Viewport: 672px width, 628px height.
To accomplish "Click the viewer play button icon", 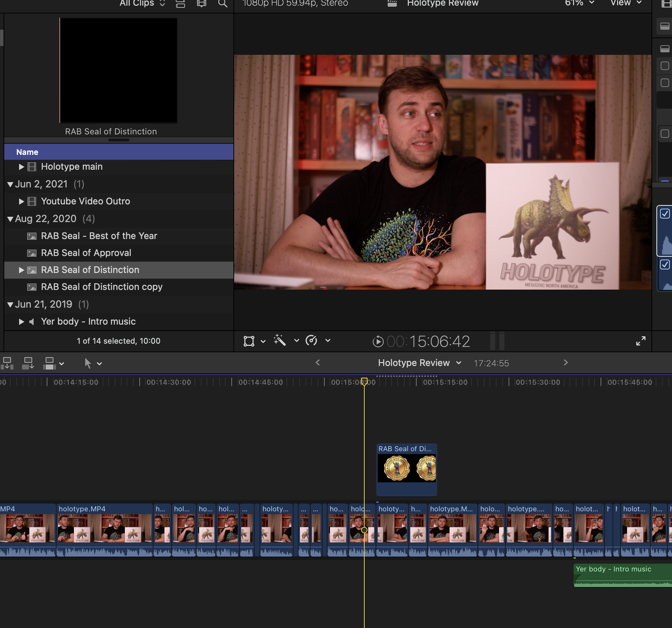I will pos(378,341).
